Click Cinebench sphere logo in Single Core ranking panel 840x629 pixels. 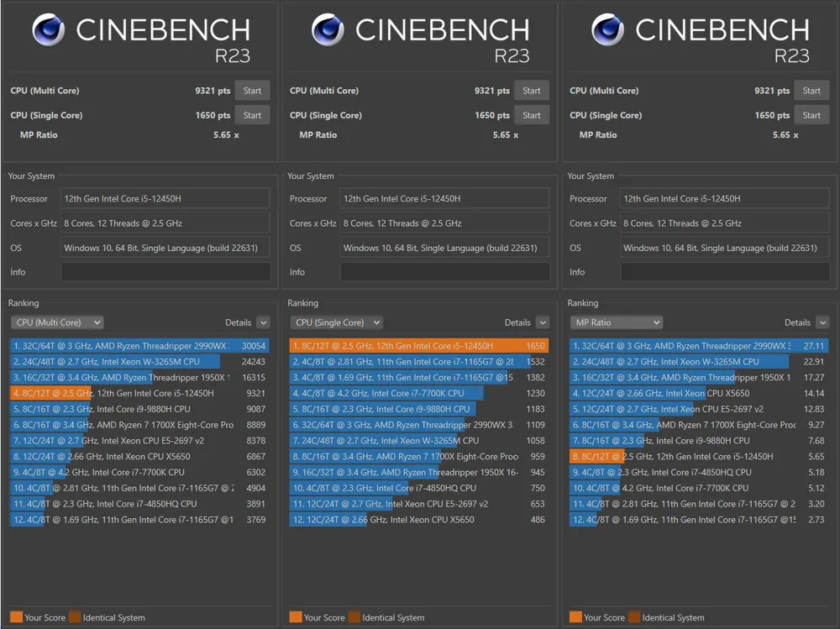(328, 30)
